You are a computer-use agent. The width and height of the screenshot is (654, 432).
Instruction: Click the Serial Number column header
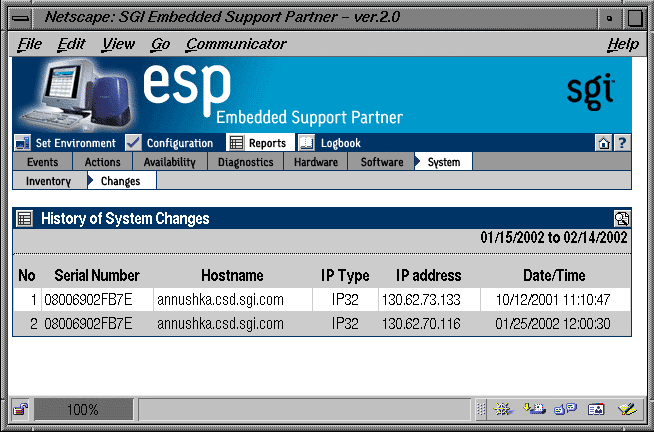[97, 275]
